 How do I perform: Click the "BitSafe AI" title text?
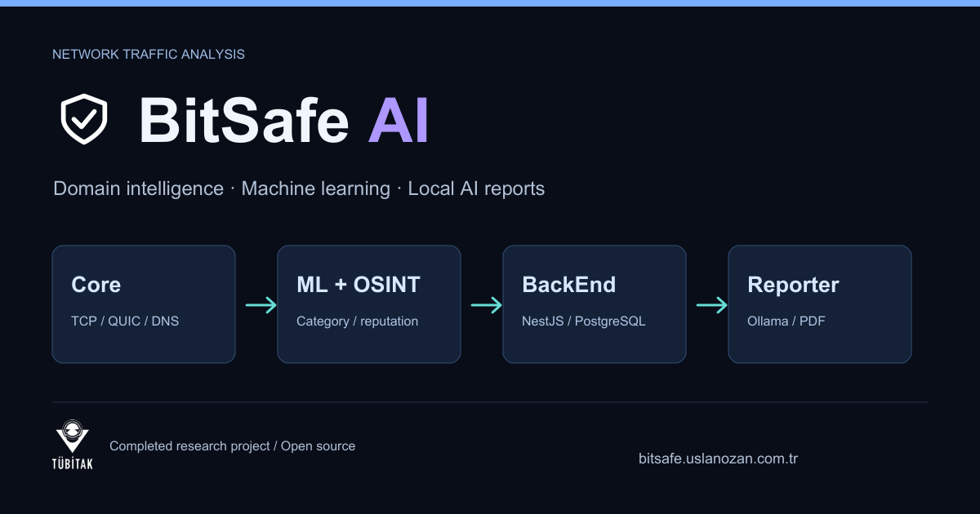pyautogui.click(x=283, y=120)
